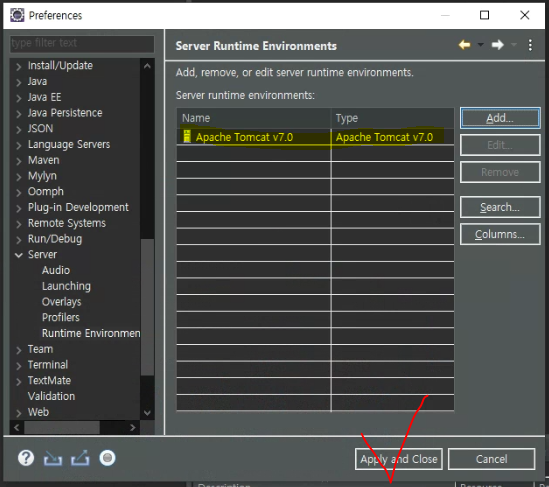Maximize the Preferences window
The image size is (549, 487).
click(484, 15)
